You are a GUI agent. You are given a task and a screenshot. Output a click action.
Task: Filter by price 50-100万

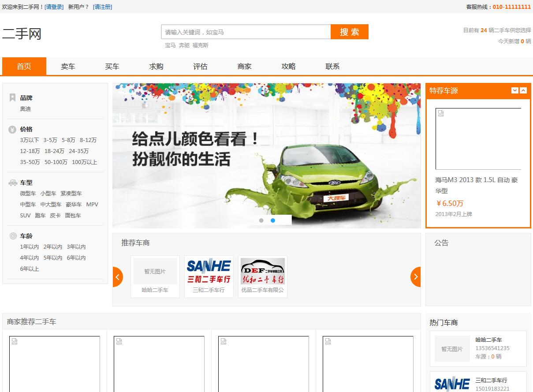(56, 162)
